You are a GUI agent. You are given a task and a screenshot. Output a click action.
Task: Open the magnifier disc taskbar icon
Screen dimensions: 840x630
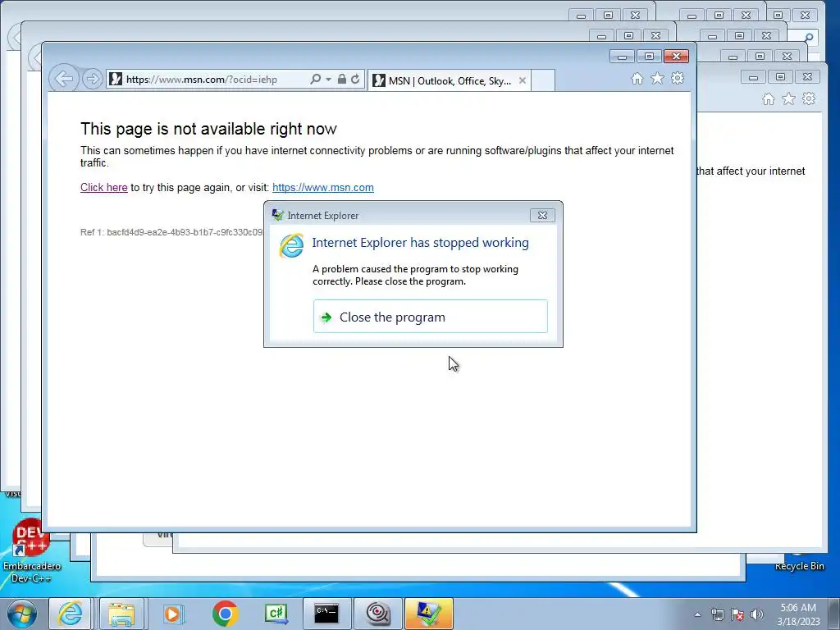point(377,614)
